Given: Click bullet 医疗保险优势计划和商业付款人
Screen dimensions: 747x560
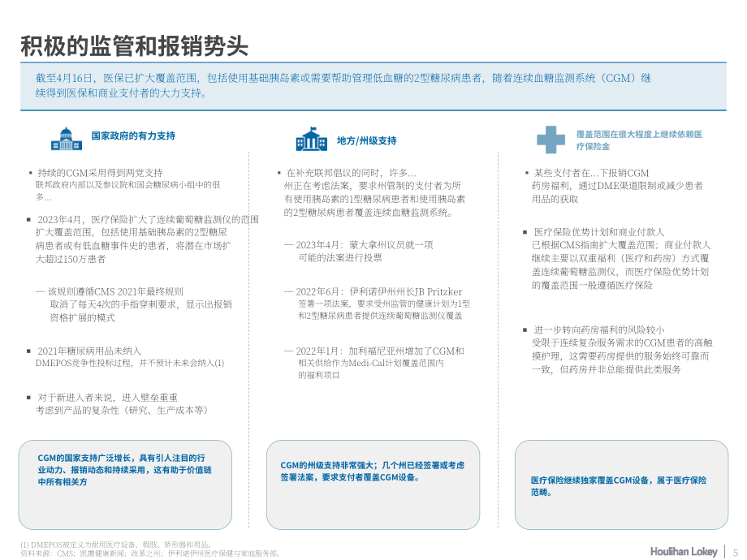Looking at the screenshot, I should (x=599, y=232).
